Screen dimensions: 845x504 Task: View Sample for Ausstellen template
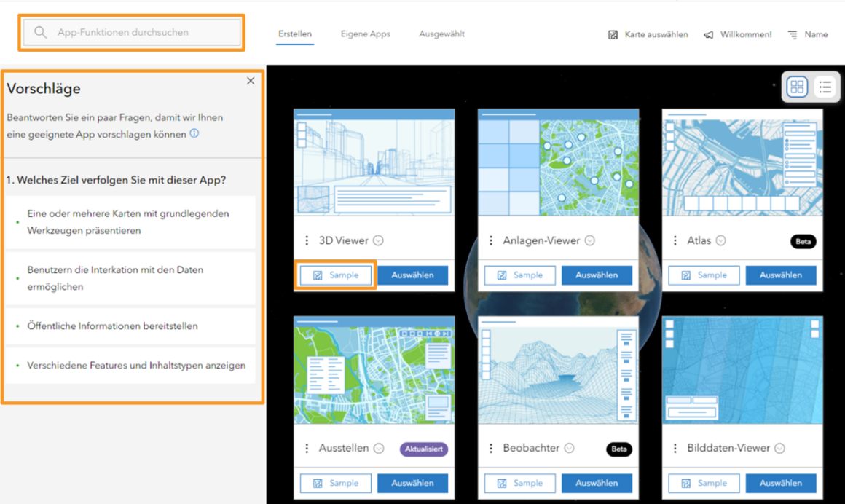(336, 483)
